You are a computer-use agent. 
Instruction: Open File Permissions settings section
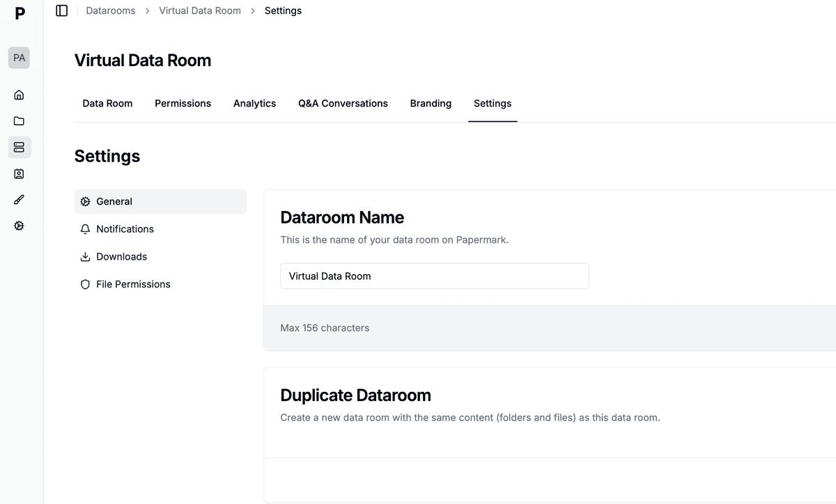click(133, 285)
